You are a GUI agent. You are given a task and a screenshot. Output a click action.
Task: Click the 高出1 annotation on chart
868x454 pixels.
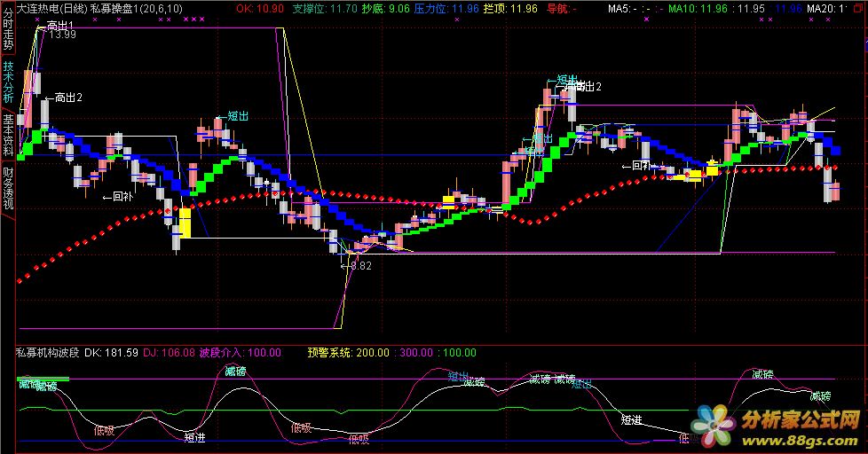[59, 26]
